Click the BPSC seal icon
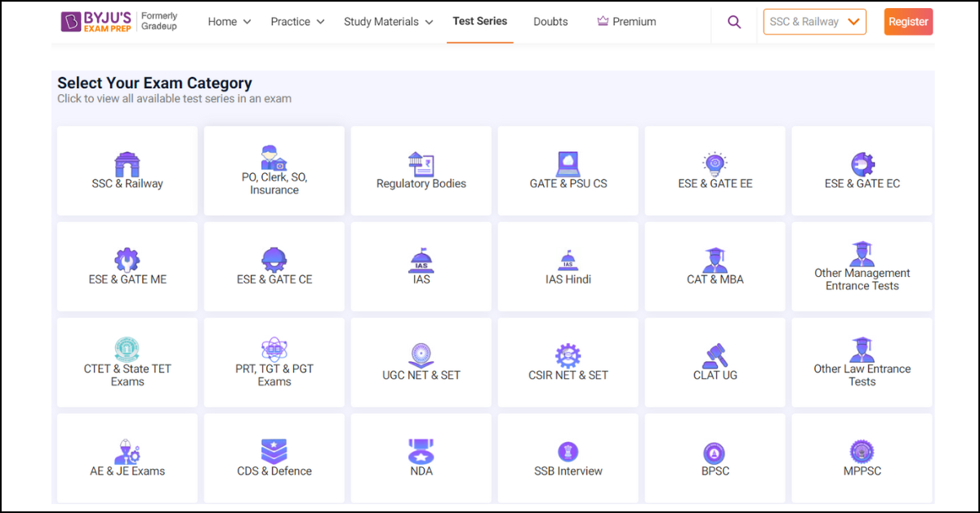Viewport: 980px width, 513px height. click(x=715, y=452)
